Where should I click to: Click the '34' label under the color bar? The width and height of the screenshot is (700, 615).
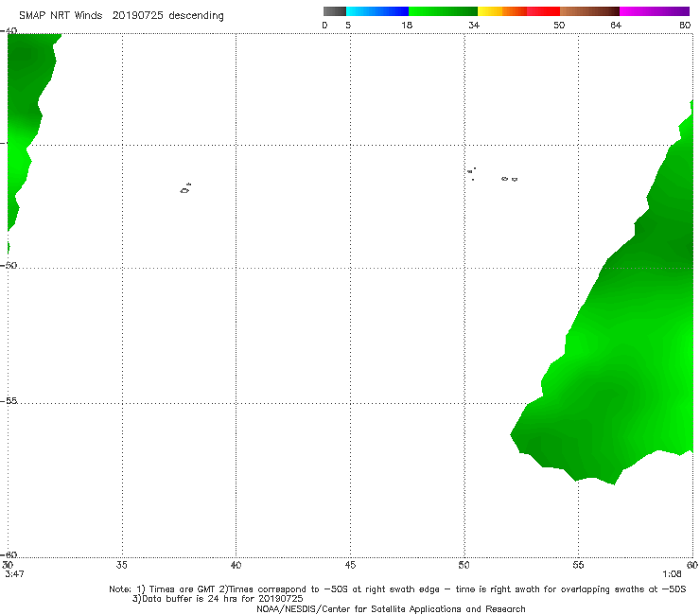474,25
